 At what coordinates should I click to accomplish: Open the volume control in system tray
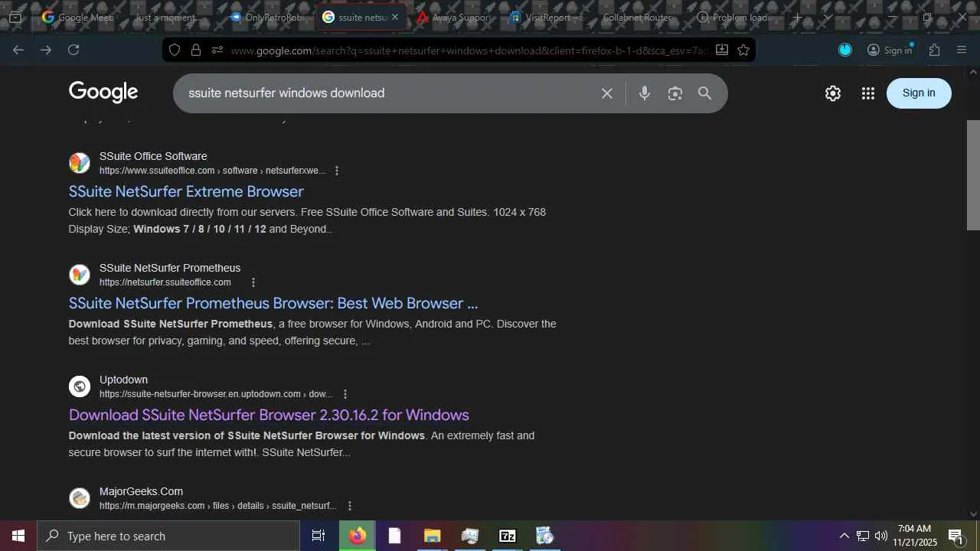click(881, 536)
